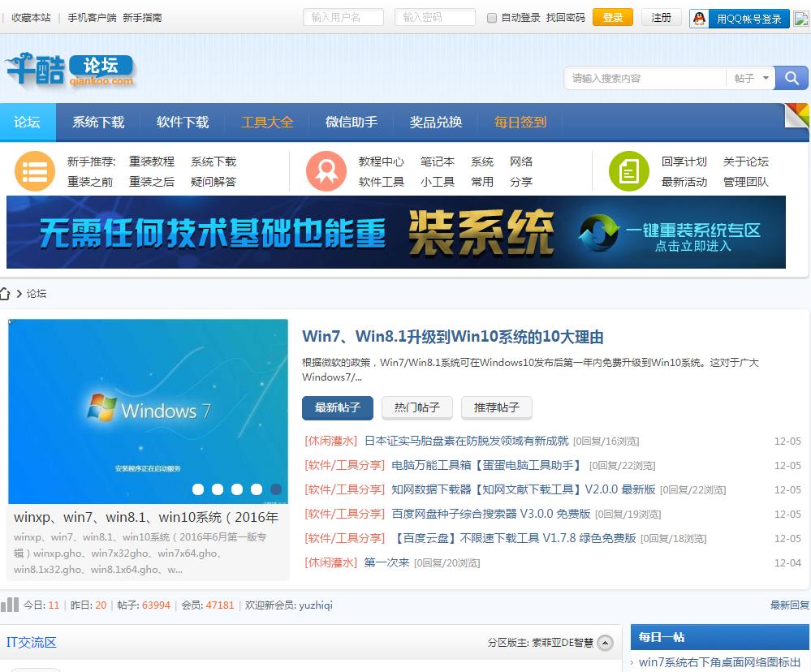811x672 pixels.
Task: Open the 微信助手 navigation item
Action: (352, 122)
